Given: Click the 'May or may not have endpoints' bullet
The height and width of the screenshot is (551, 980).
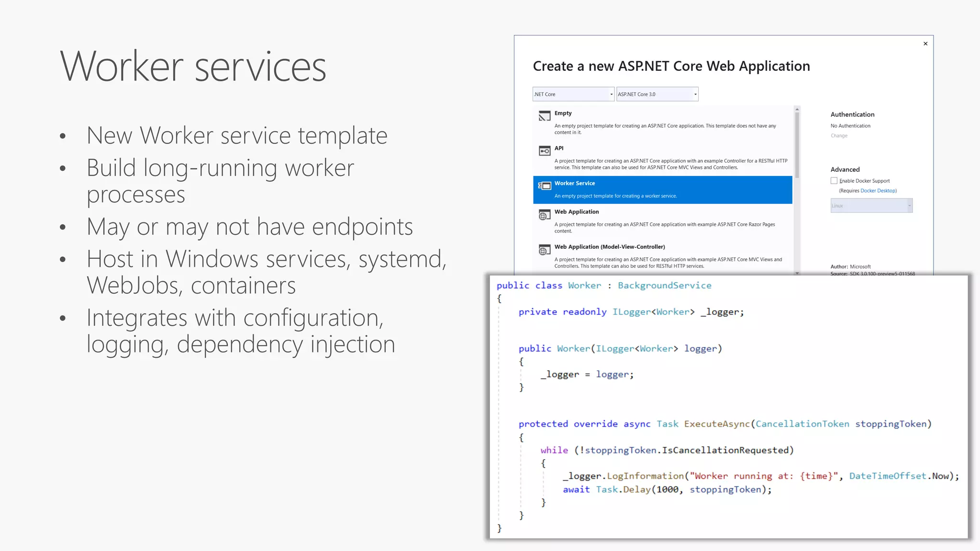Looking at the screenshot, I should [249, 227].
